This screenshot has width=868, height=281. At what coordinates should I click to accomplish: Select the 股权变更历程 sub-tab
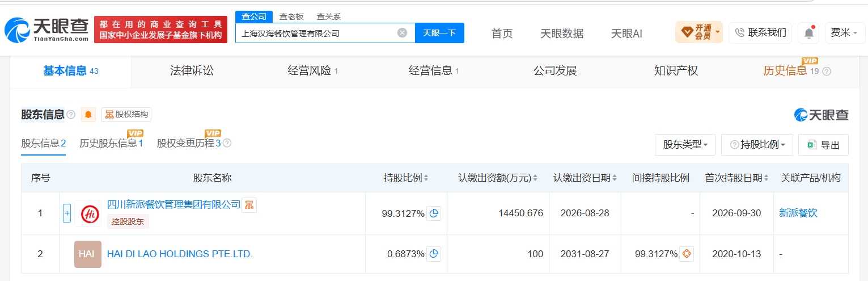click(189, 143)
